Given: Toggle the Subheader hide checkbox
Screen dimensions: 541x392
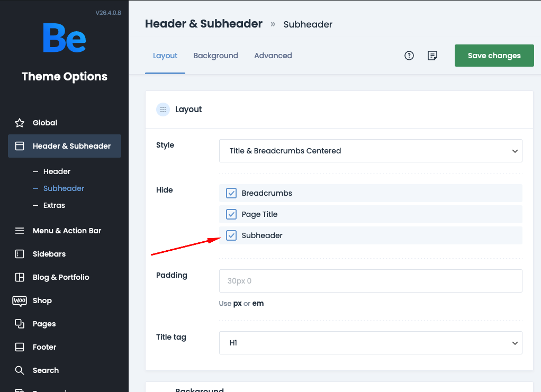Looking at the screenshot, I should coord(231,235).
